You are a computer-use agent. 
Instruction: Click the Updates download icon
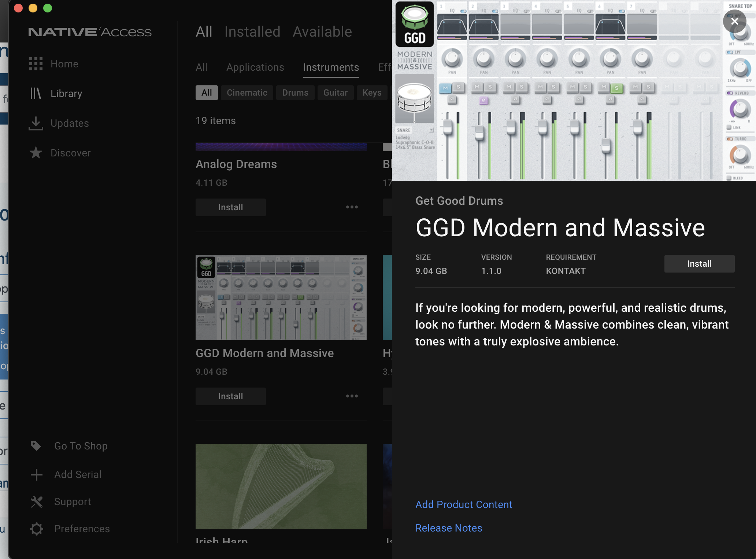(x=36, y=123)
